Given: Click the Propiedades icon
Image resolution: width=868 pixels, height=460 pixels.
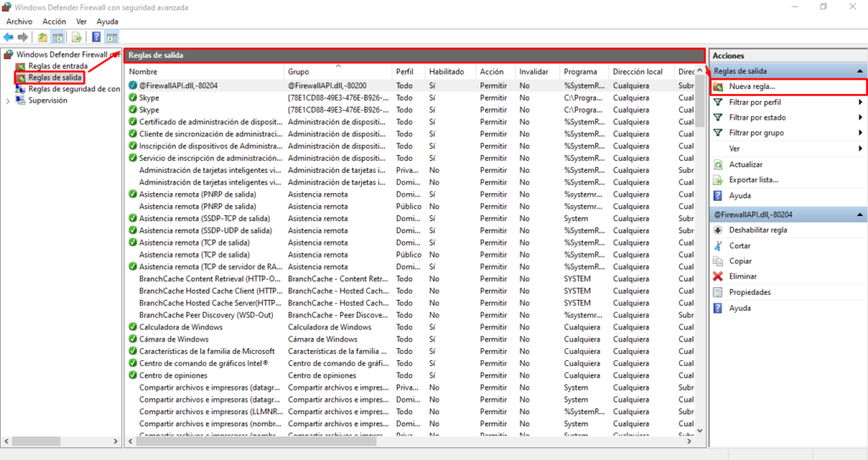Looking at the screenshot, I should point(718,292).
